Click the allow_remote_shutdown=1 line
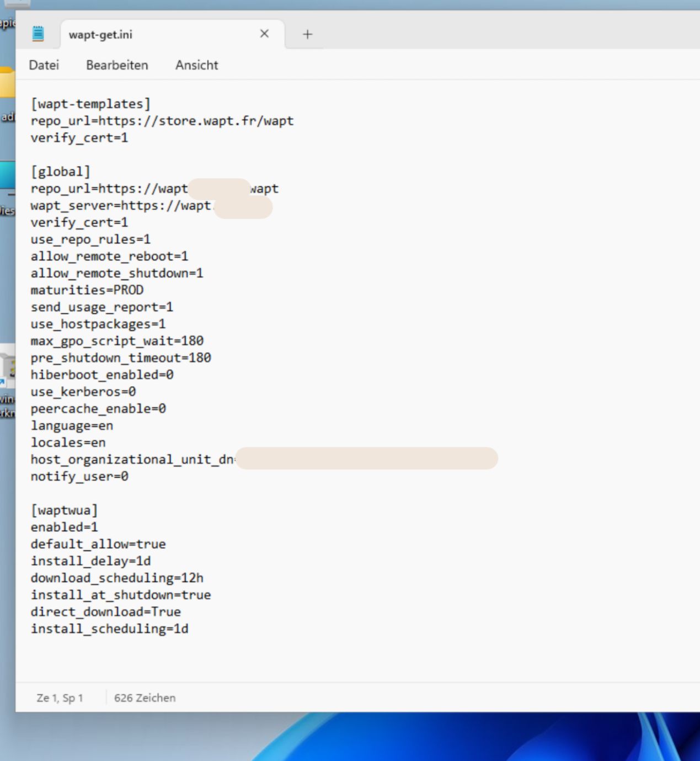Screen dimensions: 700x761 pyautogui.click(x=117, y=273)
